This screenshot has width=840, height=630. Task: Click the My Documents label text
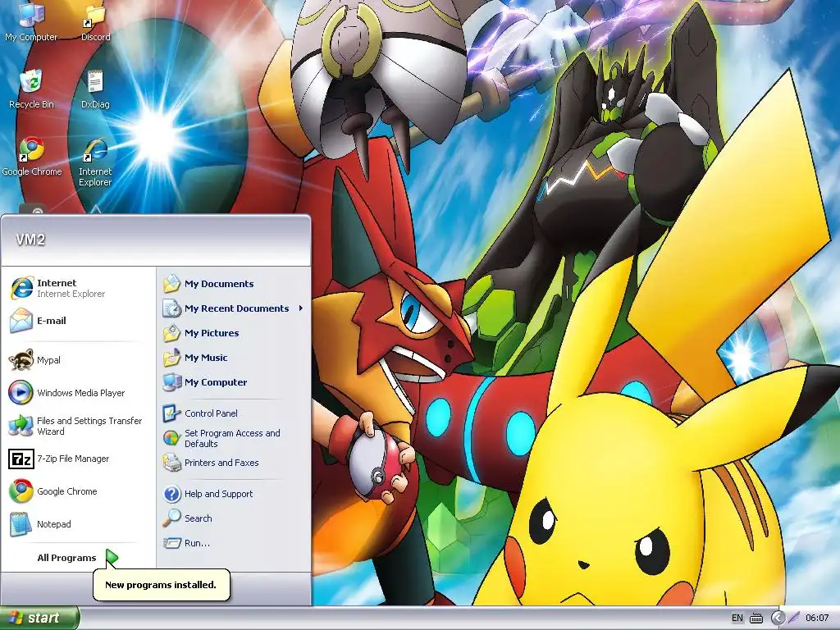pyautogui.click(x=219, y=284)
